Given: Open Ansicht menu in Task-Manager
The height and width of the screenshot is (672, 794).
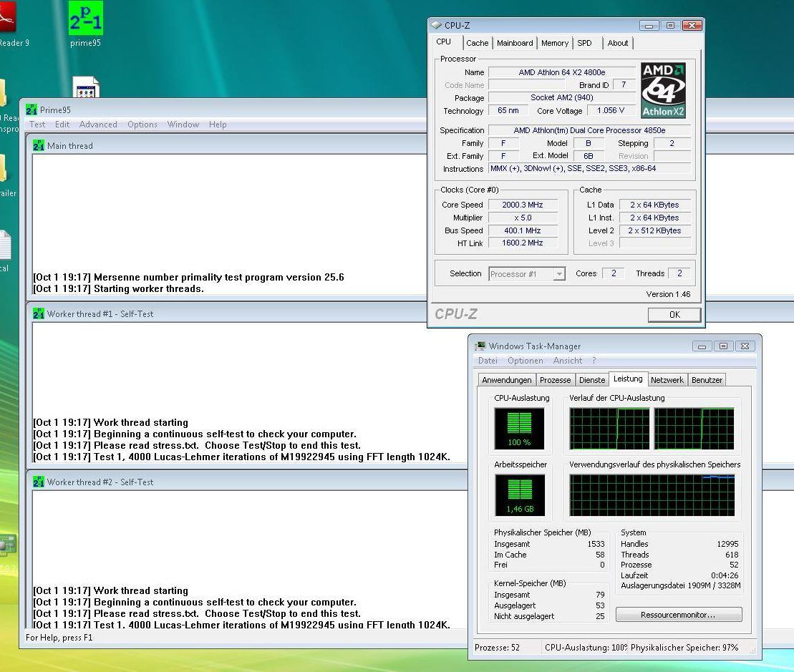Looking at the screenshot, I should [x=568, y=361].
